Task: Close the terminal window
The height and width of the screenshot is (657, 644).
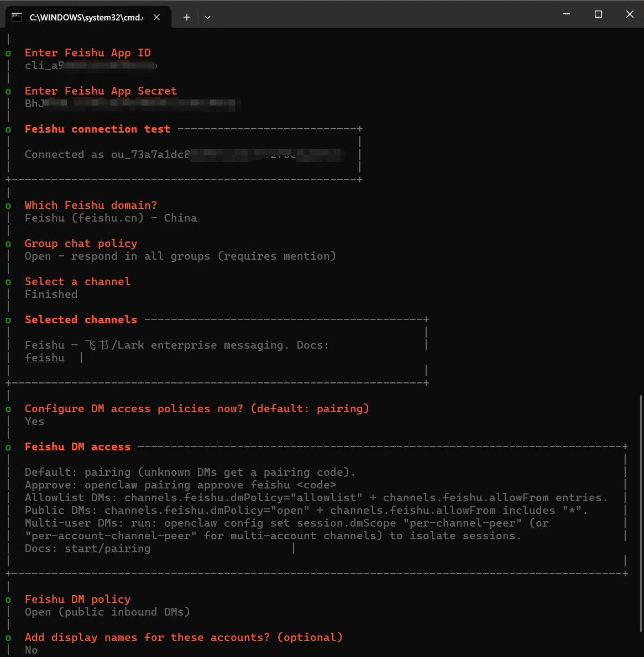Action: click(629, 14)
